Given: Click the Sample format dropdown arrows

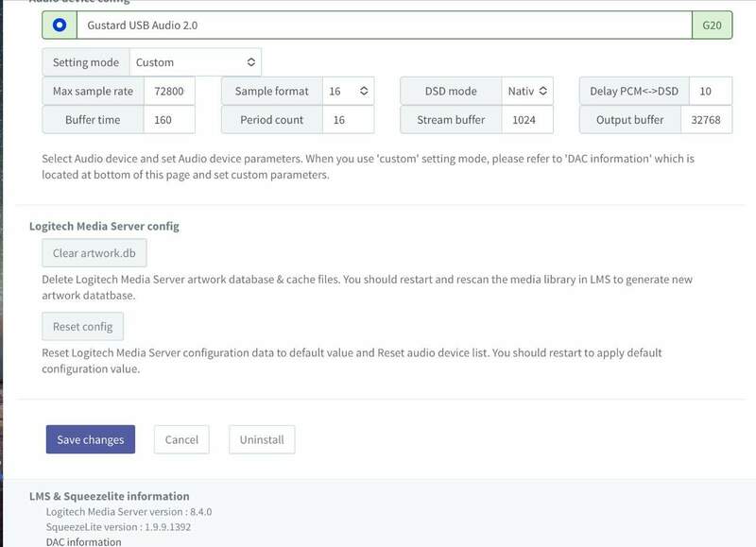Looking at the screenshot, I should pyautogui.click(x=364, y=92).
